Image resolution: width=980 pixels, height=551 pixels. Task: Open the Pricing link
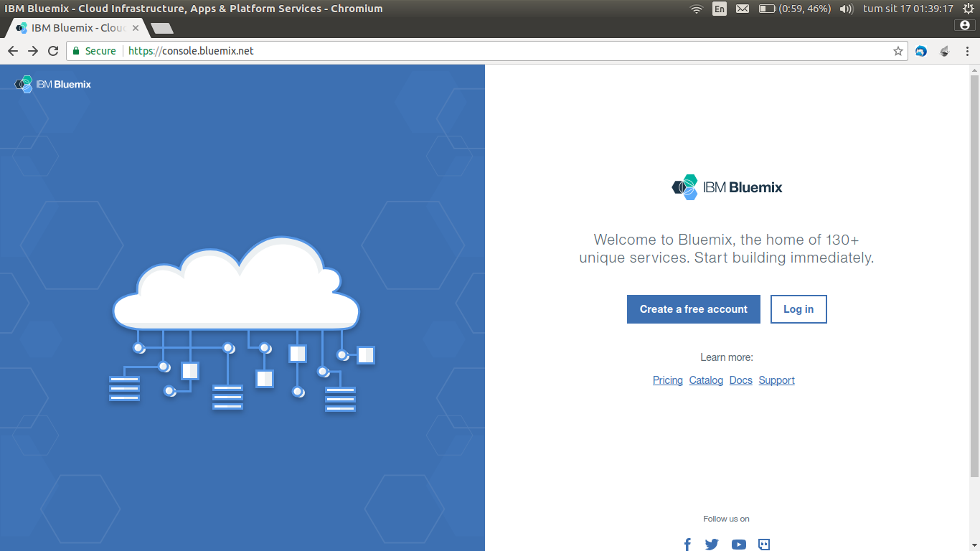668,380
